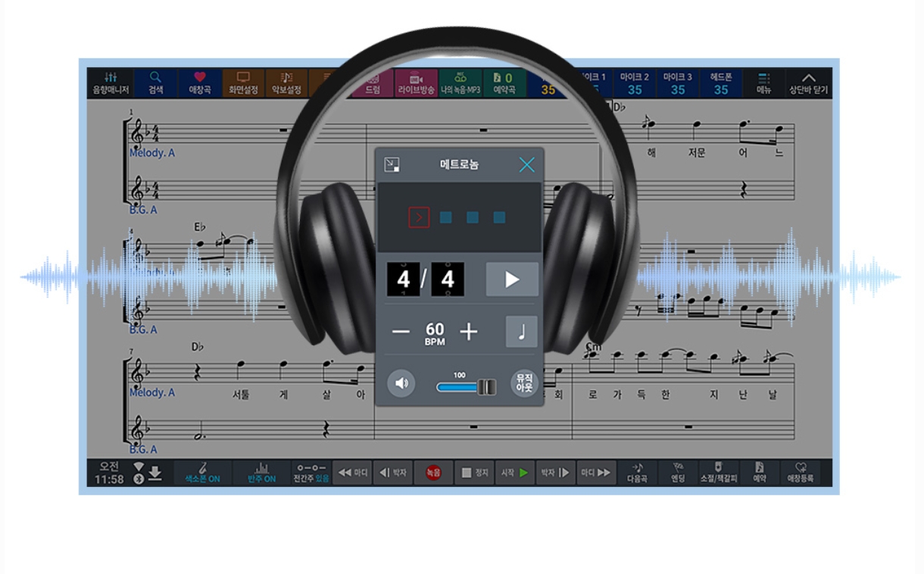Screen dimensions: 924x574
Task: Open the 애창곡 favorites list
Action: pos(200,83)
